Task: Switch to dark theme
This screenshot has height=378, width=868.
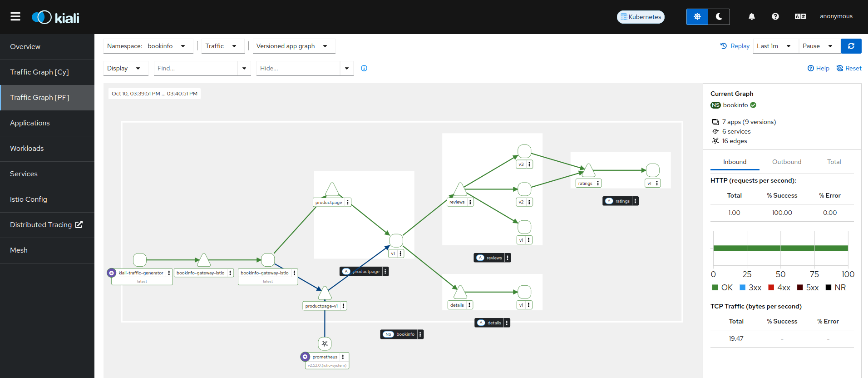Action: point(719,17)
